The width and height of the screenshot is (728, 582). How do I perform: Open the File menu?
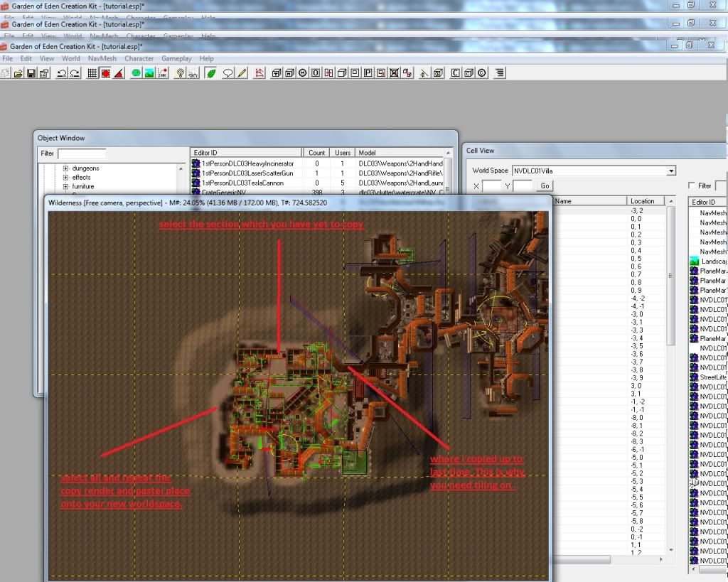(x=7, y=58)
